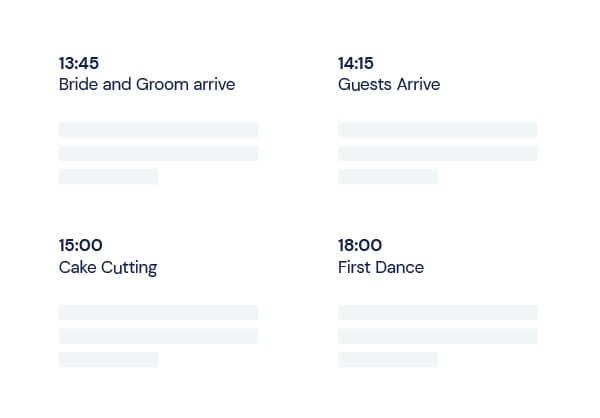Screen dimensions: 600x418
Task: Click second placeholder line under Bride and Groom arrive
Action: pos(158,153)
